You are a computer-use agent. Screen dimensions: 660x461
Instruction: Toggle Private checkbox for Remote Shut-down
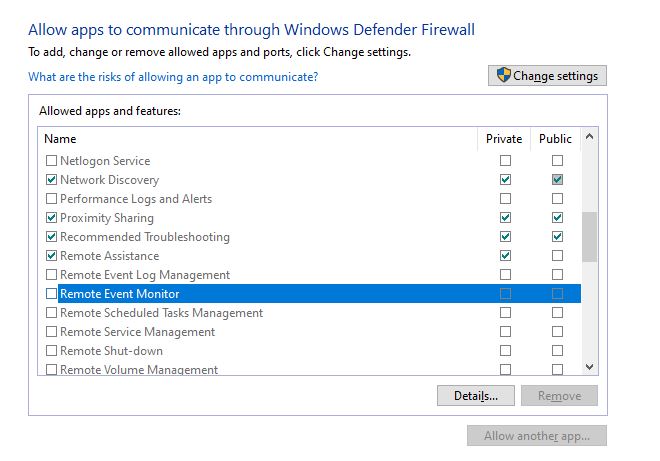(x=506, y=351)
